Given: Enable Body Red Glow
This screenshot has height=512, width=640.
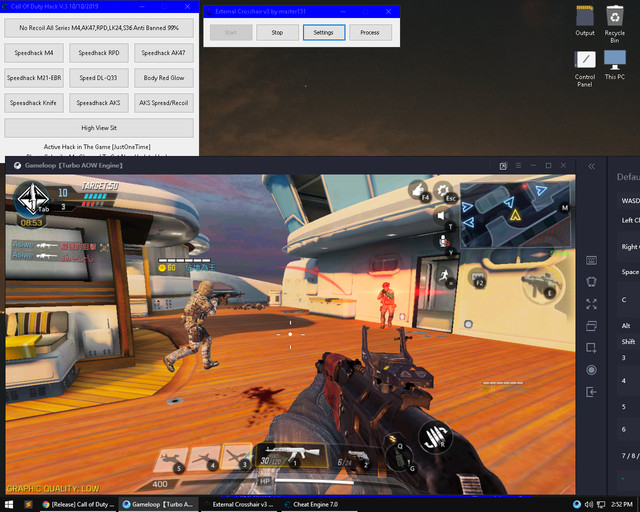Looking at the screenshot, I should [x=164, y=78].
